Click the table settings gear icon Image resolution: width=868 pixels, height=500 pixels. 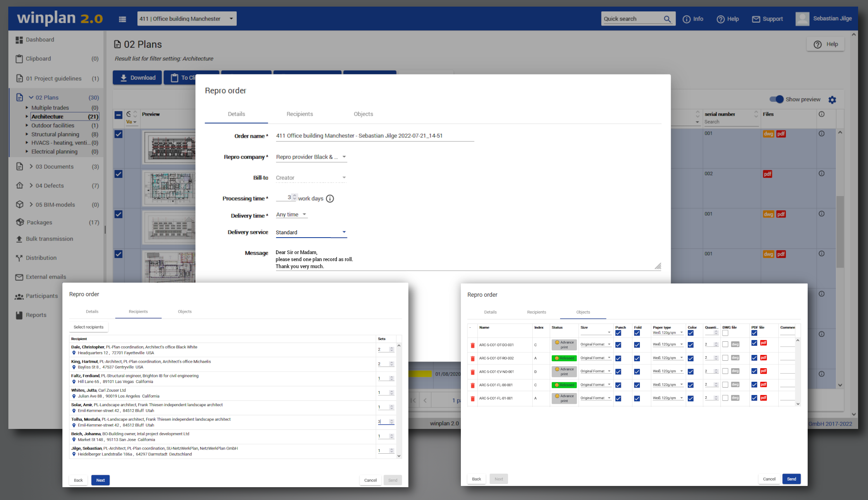click(832, 100)
